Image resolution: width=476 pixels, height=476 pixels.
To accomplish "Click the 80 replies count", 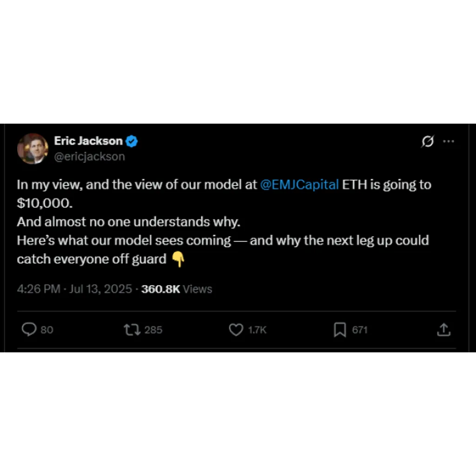I will (x=47, y=330).
